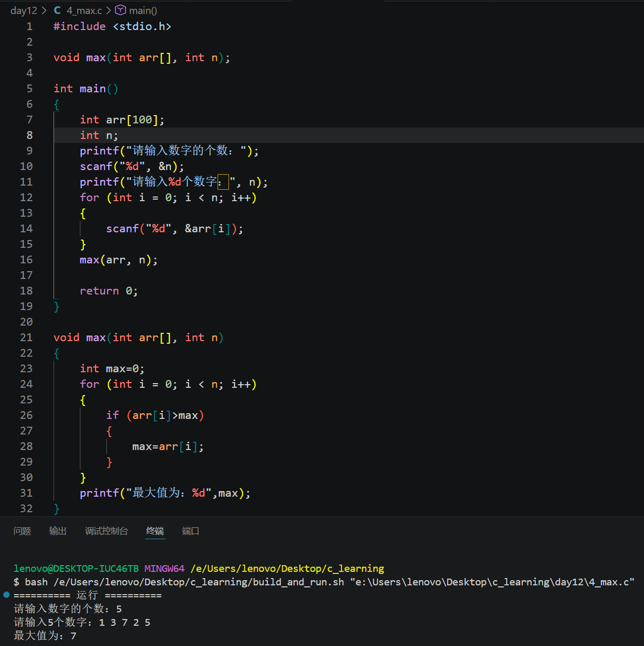Click the max prototype declaration on line 3
The image size is (644, 646).
(141, 58)
